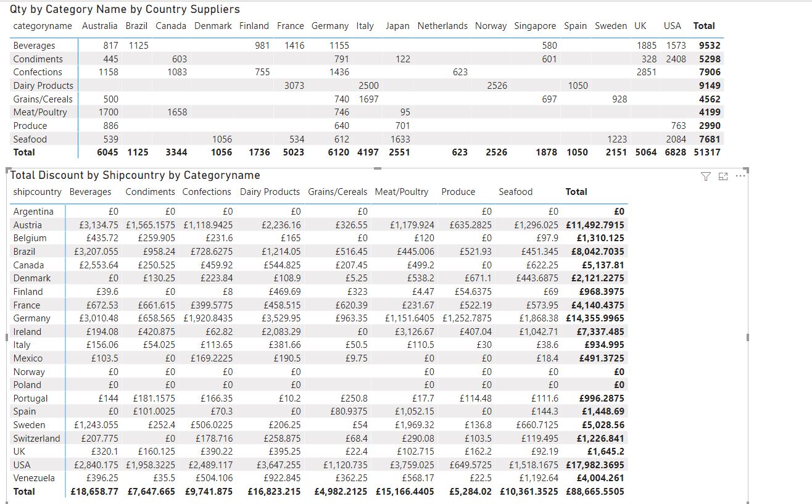Select the Mexico row header
Screen dimensions: 812x504
pos(28,358)
